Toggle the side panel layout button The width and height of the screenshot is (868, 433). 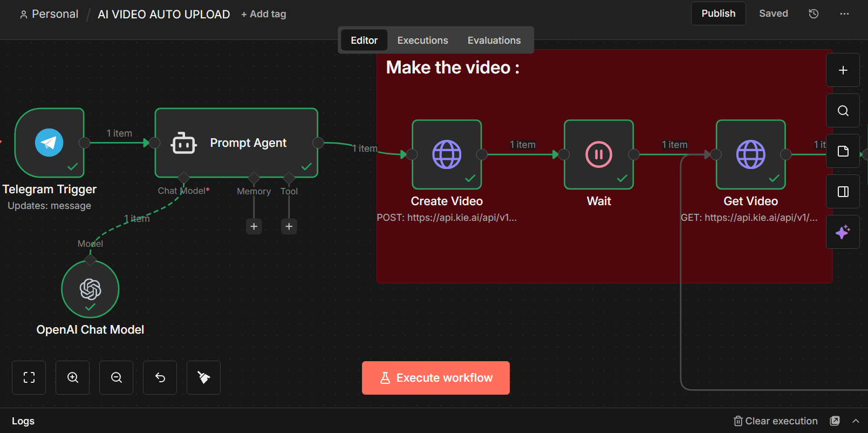coord(843,192)
